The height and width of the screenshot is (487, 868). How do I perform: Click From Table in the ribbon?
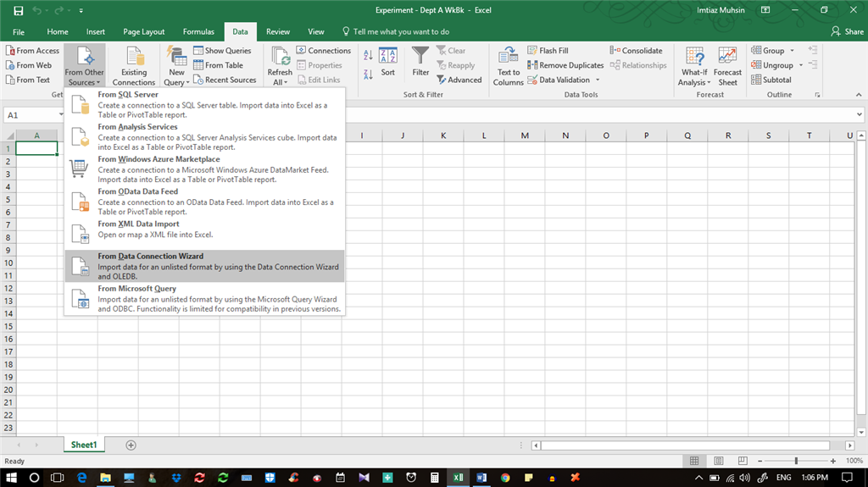pyautogui.click(x=218, y=65)
